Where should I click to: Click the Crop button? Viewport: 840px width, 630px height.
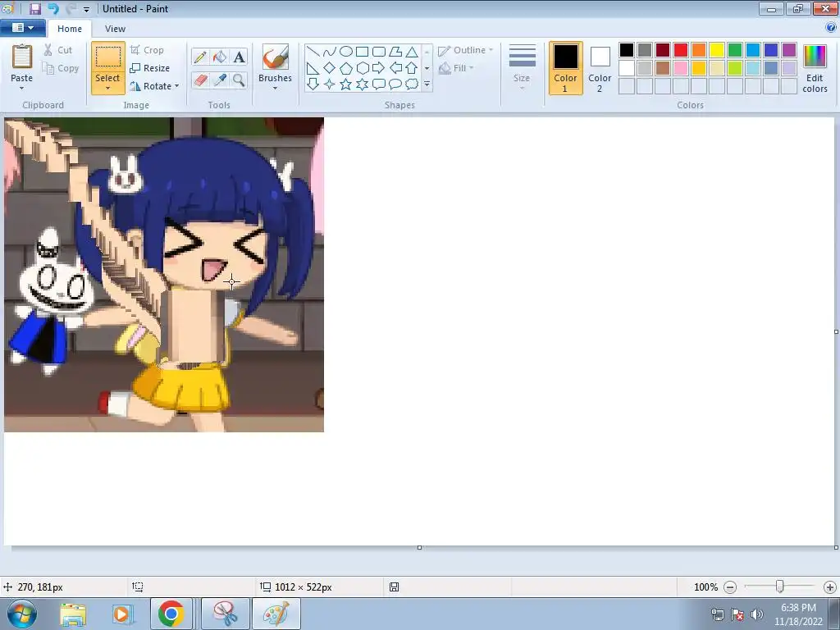(147, 50)
